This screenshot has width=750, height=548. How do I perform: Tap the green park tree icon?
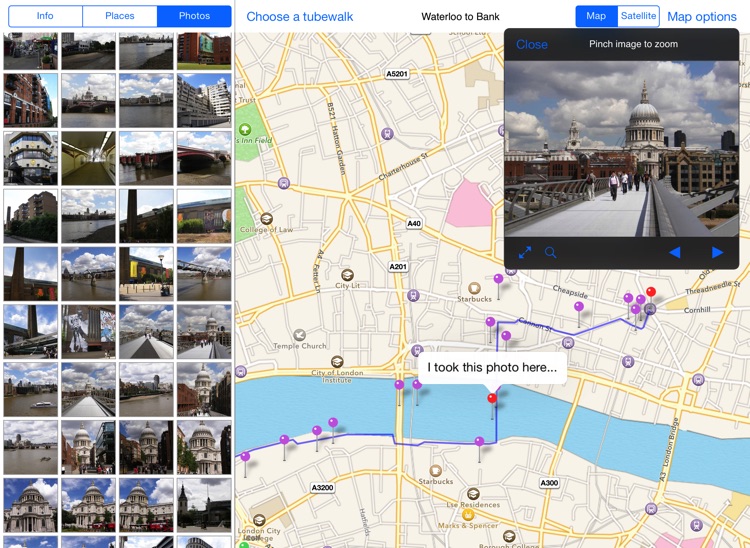click(245, 129)
